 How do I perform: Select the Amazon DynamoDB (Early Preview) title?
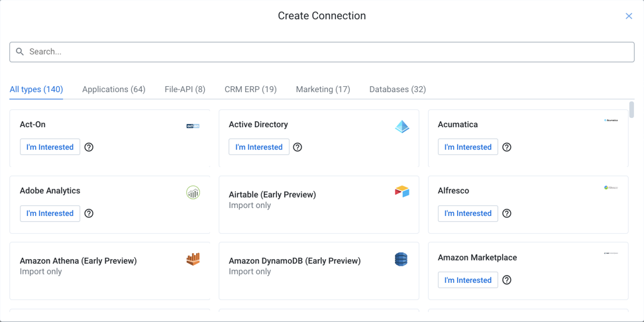point(294,261)
